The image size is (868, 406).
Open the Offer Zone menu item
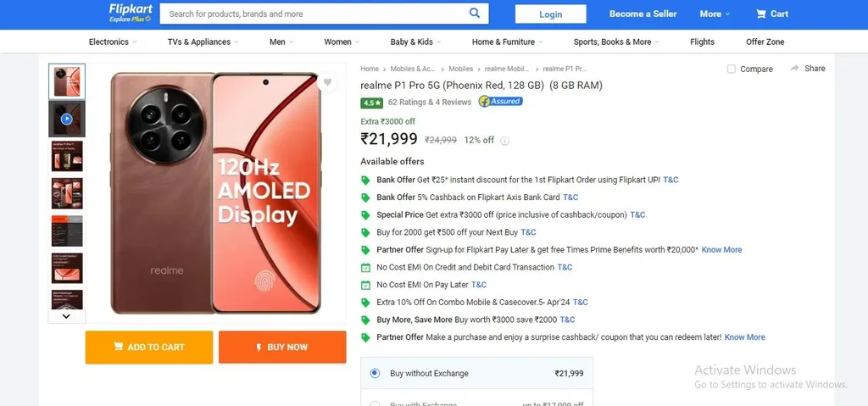pyautogui.click(x=765, y=42)
